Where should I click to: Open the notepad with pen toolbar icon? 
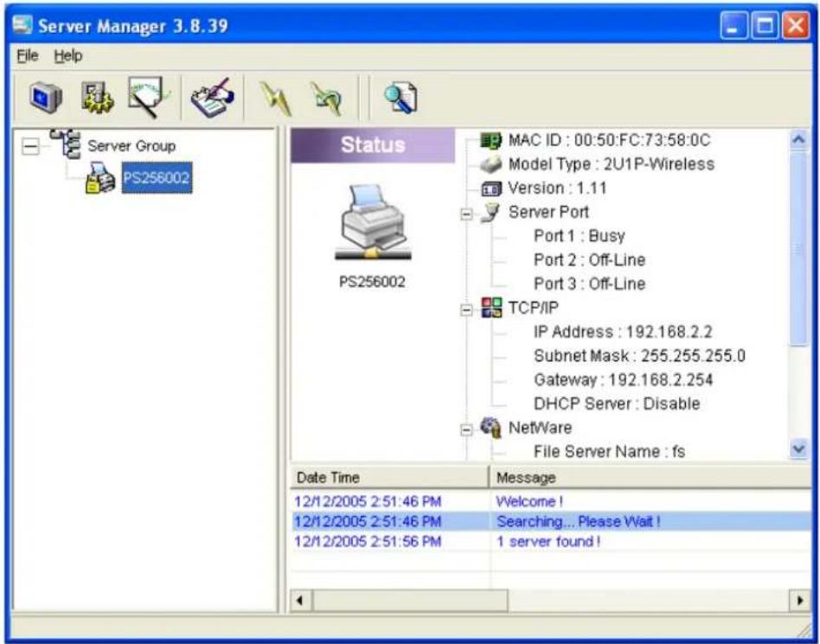tap(212, 97)
